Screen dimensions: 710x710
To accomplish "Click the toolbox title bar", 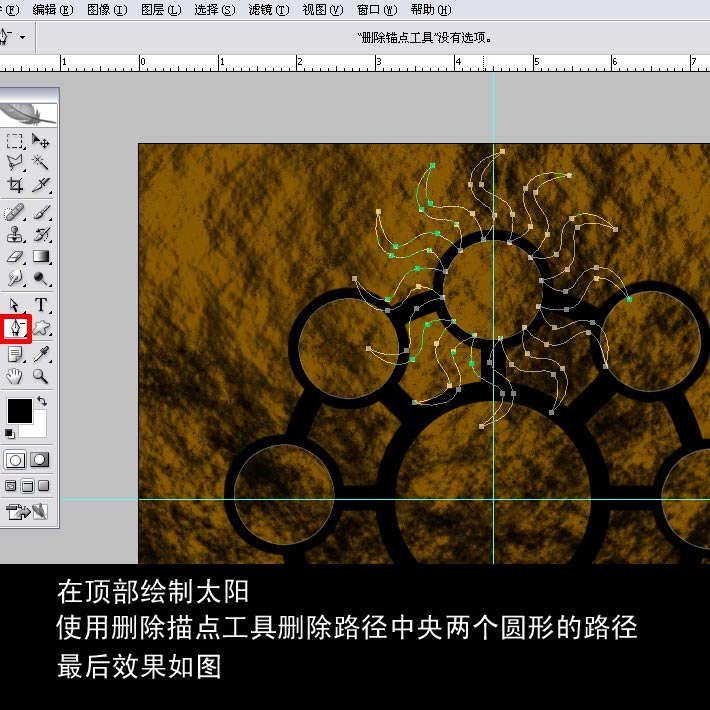I will pos(29,95).
